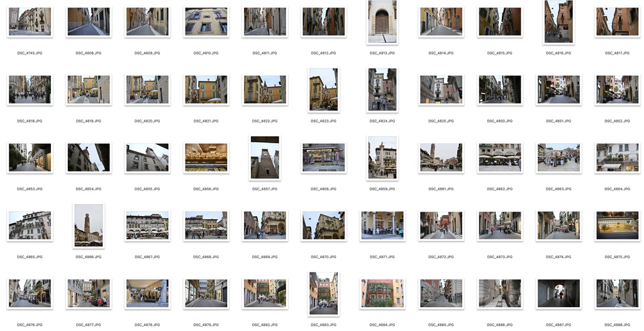644x331 pixels.
Task: Choose the DSC_4863.JPG thumbnail
Action: 558,158
